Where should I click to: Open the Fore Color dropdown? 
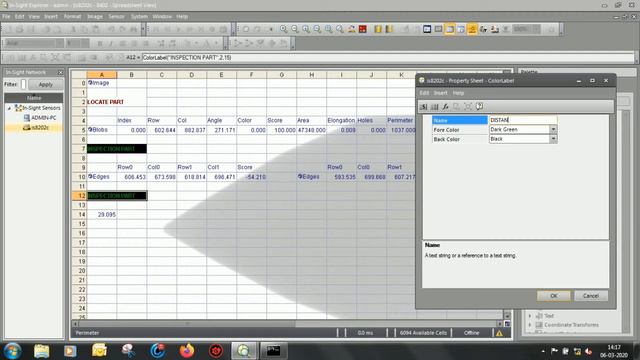click(x=553, y=129)
